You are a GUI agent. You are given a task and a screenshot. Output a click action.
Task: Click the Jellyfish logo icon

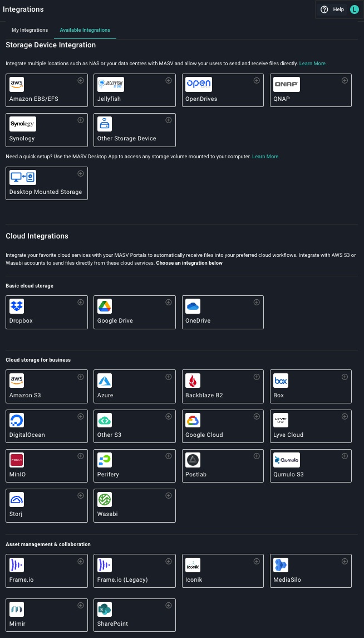pyautogui.click(x=111, y=84)
